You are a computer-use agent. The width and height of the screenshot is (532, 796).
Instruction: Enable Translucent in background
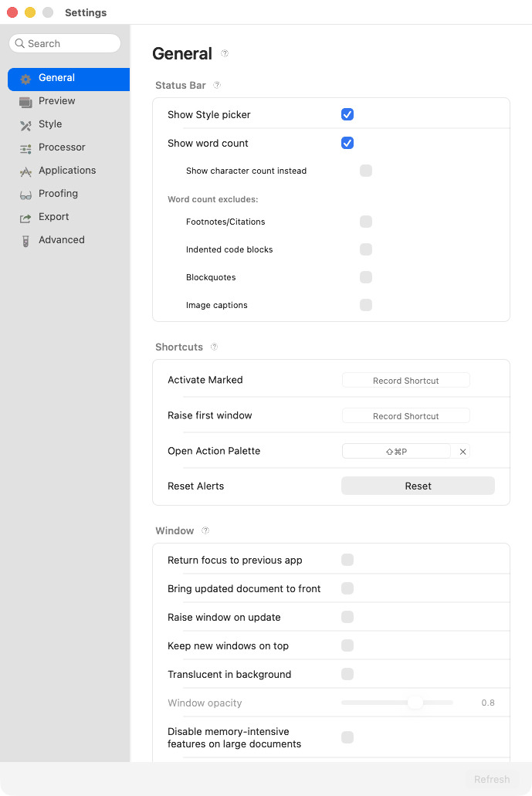[347, 674]
